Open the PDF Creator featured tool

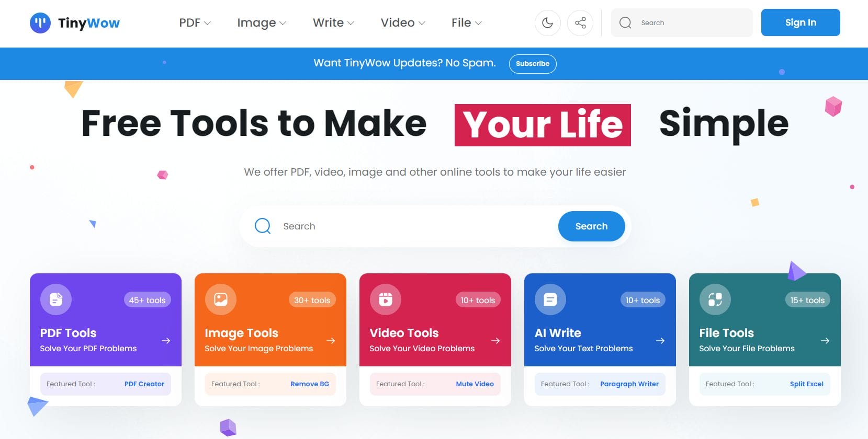144,384
